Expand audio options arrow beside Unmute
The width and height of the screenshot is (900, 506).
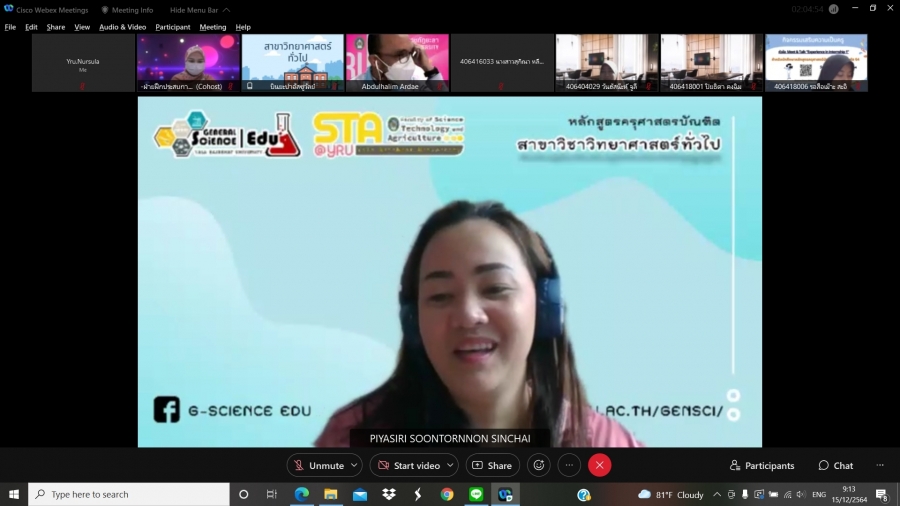click(355, 465)
